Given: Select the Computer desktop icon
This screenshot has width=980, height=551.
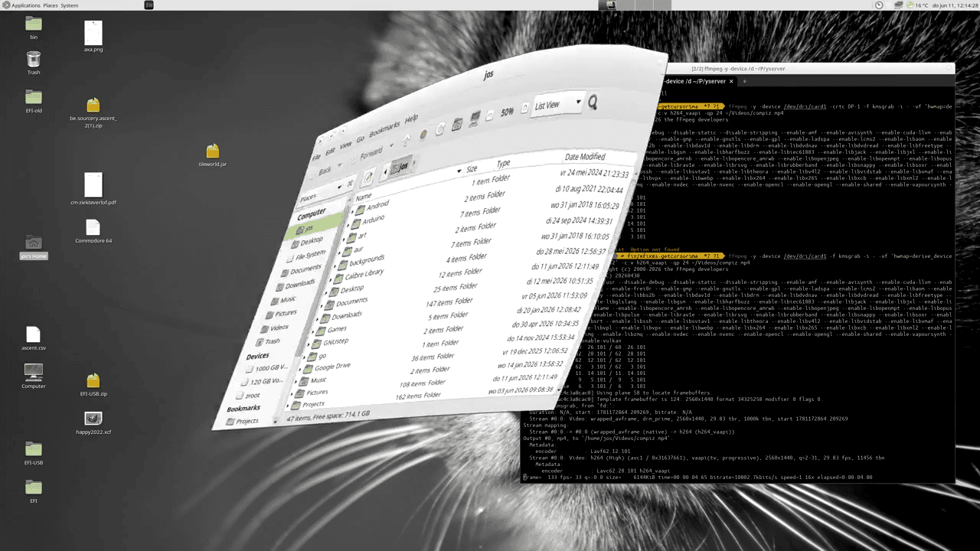Looking at the screenshot, I should [34, 376].
